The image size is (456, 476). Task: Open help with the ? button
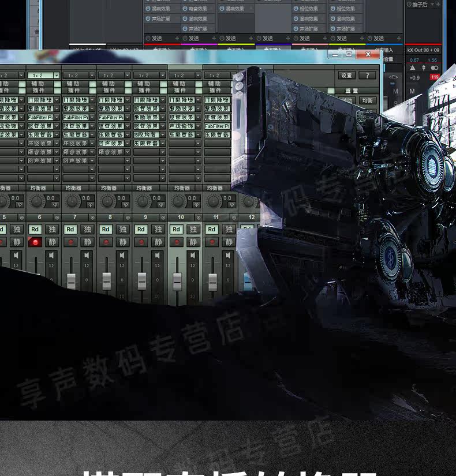coord(368,75)
